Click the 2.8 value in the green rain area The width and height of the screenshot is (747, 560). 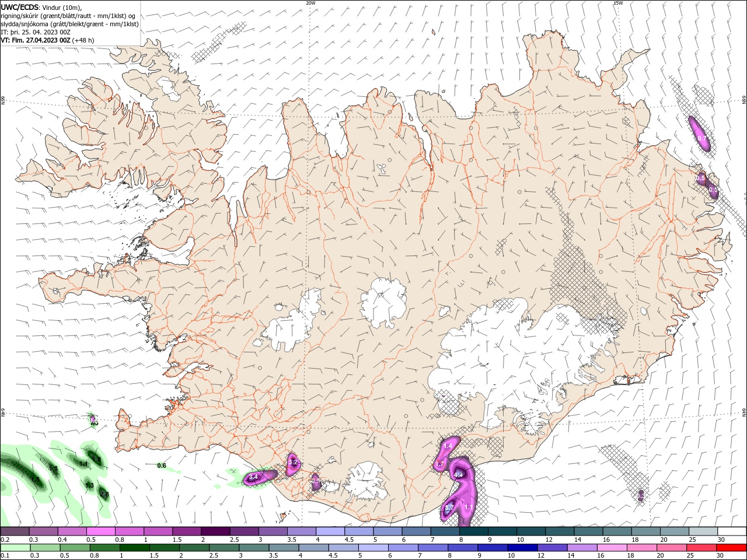click(104, 494)
